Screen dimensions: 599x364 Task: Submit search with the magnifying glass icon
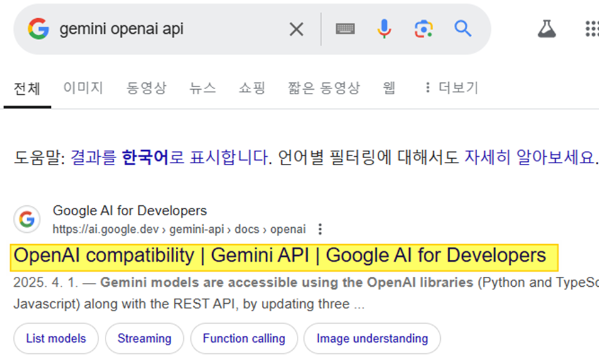[463, 29]
